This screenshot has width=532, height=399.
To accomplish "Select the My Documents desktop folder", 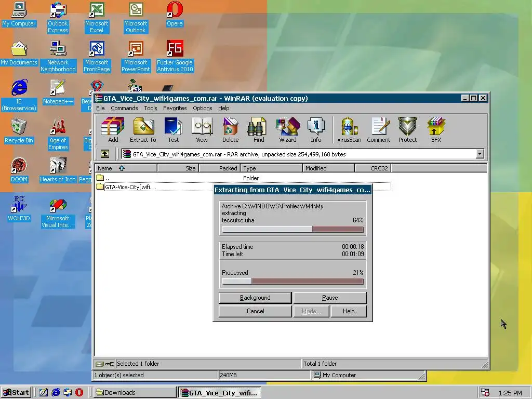I will pyautogui.click(x=19, y=54).
